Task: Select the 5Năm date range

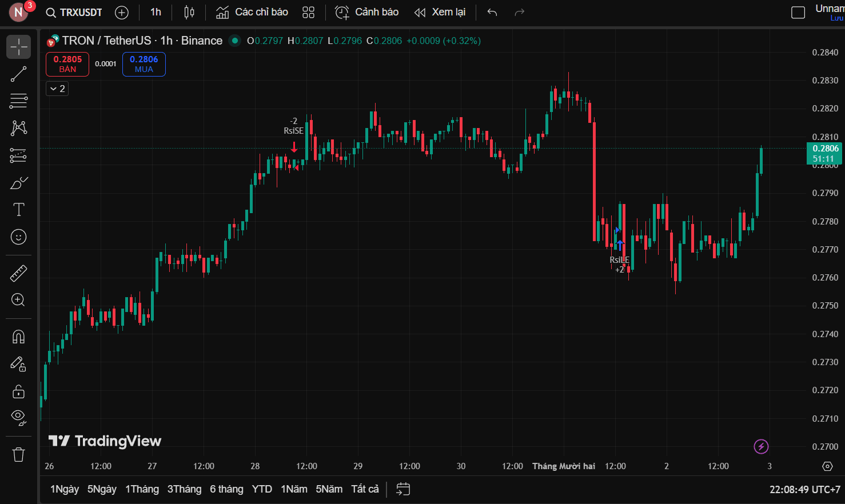Action: (329, 489)
